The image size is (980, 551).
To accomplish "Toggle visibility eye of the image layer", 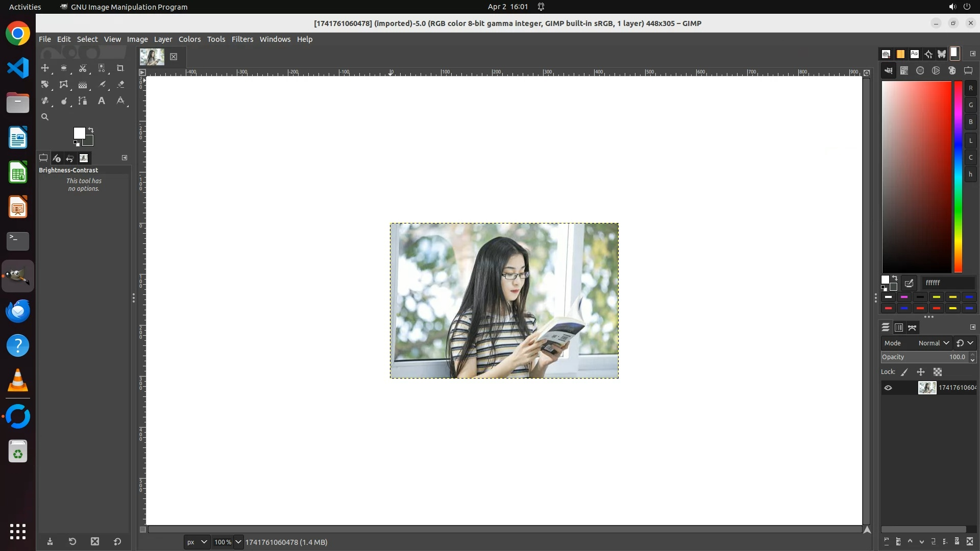I will [888, 388].
